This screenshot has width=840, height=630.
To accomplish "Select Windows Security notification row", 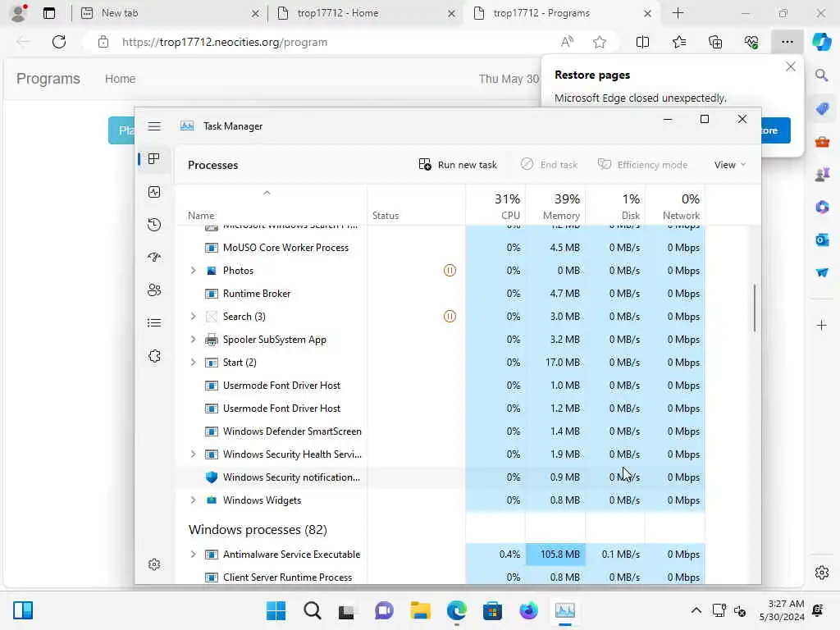I will click(x=440, y=477).
